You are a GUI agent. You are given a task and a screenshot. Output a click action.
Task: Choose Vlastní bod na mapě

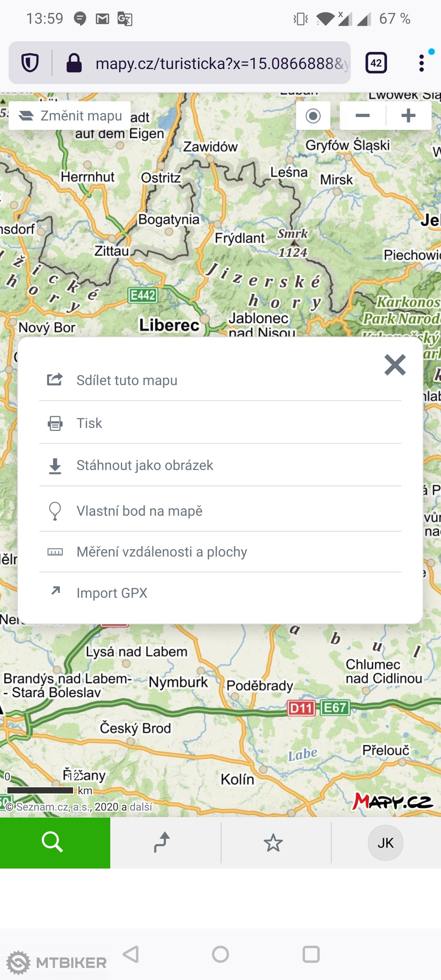(139, 511)
